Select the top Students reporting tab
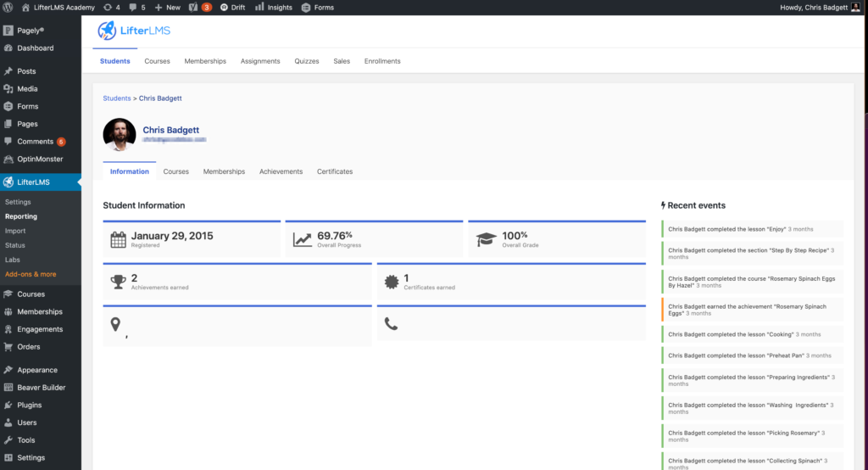Image resolution: width=868 pixels, height=470 pixels. 115,61
